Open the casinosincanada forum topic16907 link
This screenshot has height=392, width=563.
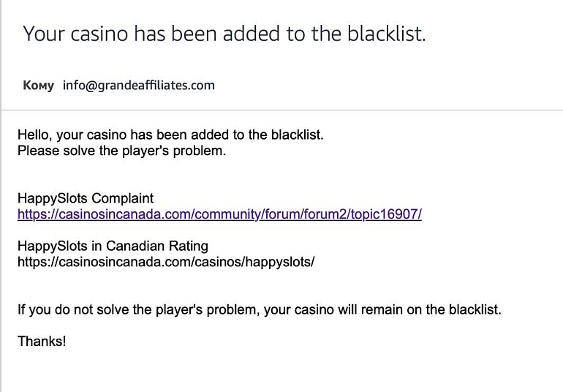219,214
